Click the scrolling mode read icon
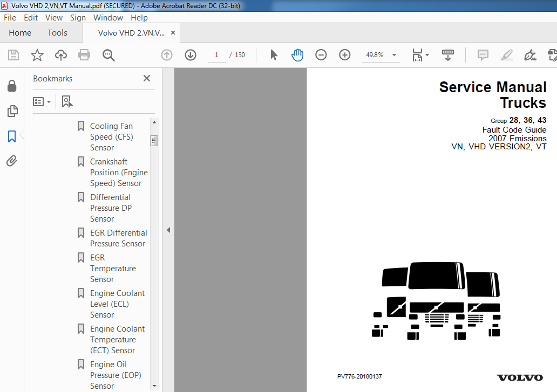This screenshot has width=557, height=392. pos(447,55)
